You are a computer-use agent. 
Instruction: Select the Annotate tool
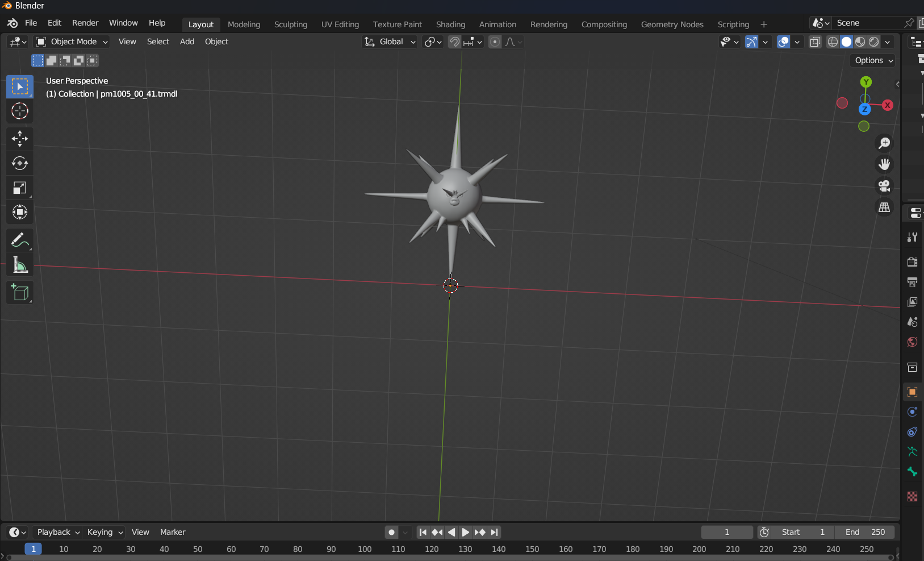click(x=20, y=240)
